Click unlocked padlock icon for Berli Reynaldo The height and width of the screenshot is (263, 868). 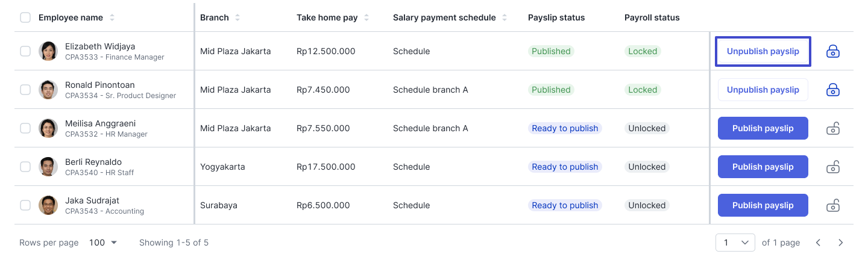point(833,167)
